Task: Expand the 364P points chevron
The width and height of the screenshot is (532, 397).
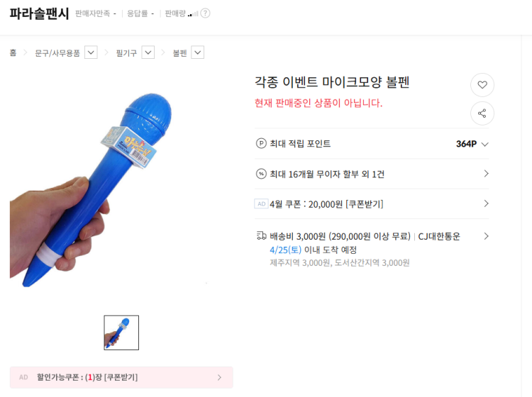Action: [485, 144]
